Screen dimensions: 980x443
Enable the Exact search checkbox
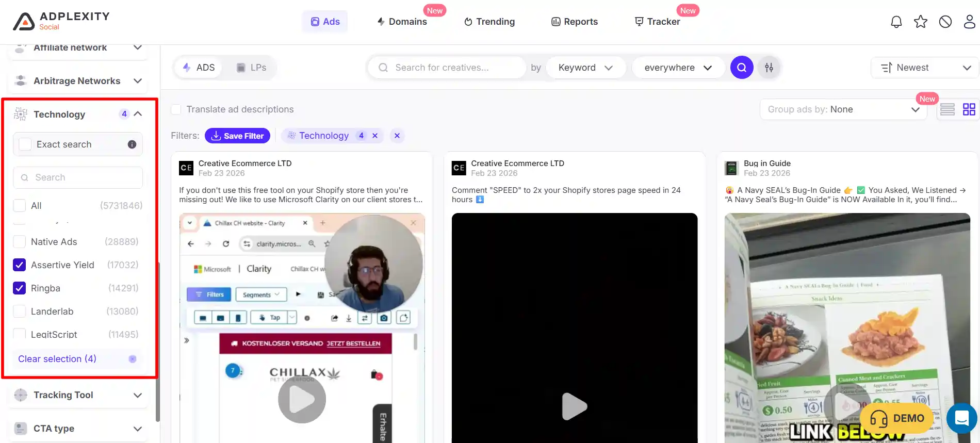coord(25,144)
